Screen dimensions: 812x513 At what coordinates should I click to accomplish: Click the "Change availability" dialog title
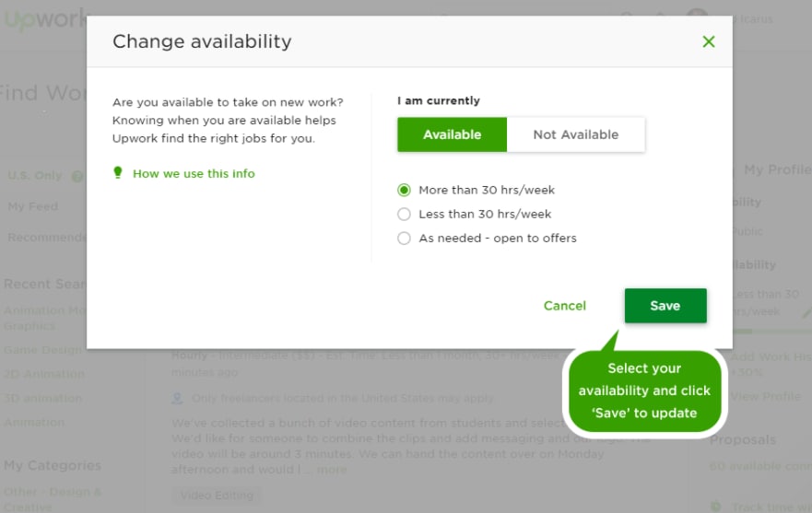(x=202, y=41)
